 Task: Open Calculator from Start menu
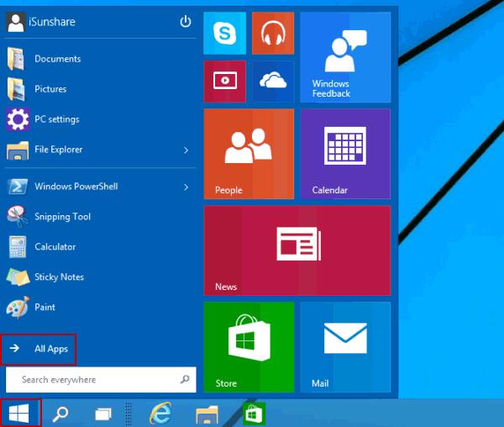pyautogui.click(x=98, y=246)
